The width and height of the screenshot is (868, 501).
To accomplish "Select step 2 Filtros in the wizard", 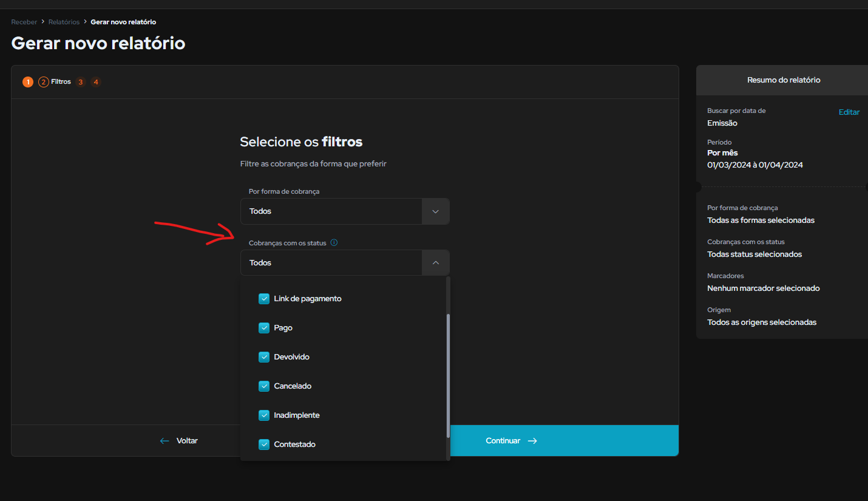I will (55, 82).
